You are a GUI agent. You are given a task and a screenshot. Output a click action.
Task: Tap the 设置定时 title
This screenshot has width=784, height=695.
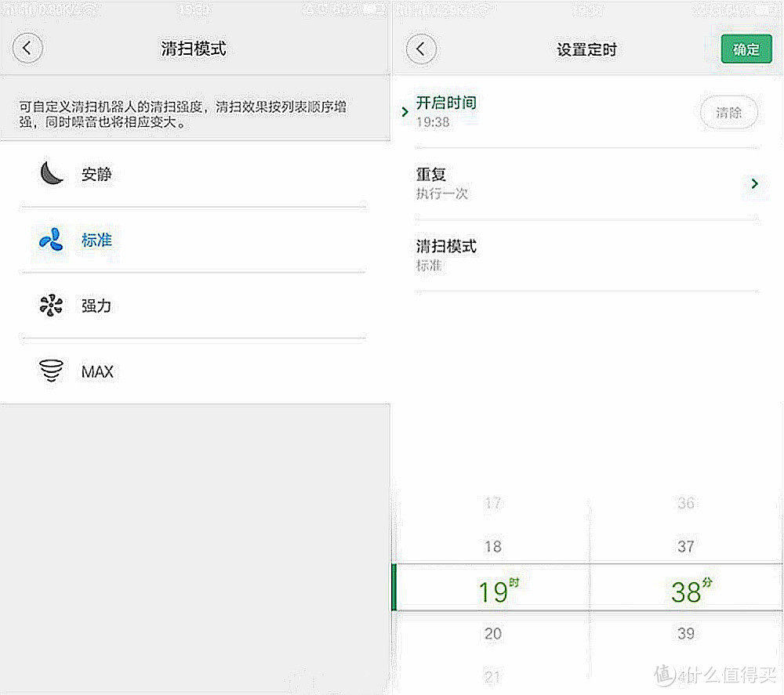(x=587, y=49)
